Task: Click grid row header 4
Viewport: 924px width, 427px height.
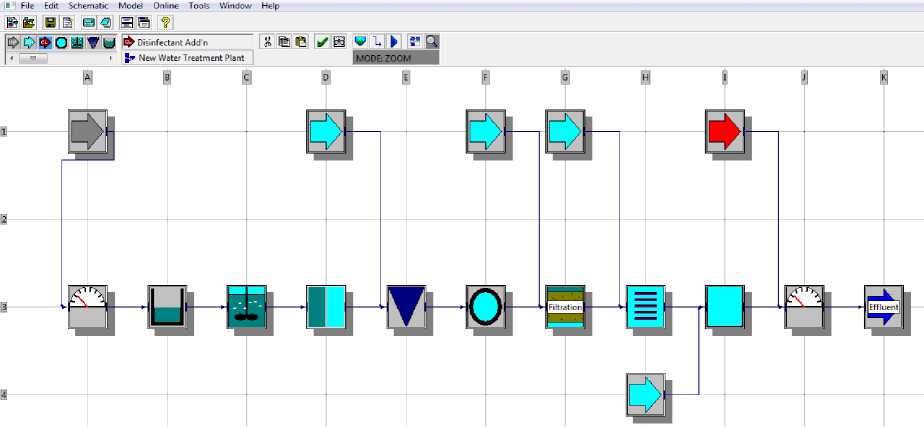Action: tap(4, 394)
